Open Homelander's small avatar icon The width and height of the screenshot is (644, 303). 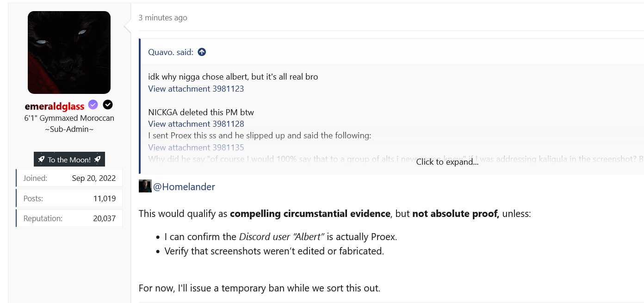click(145, 186)
